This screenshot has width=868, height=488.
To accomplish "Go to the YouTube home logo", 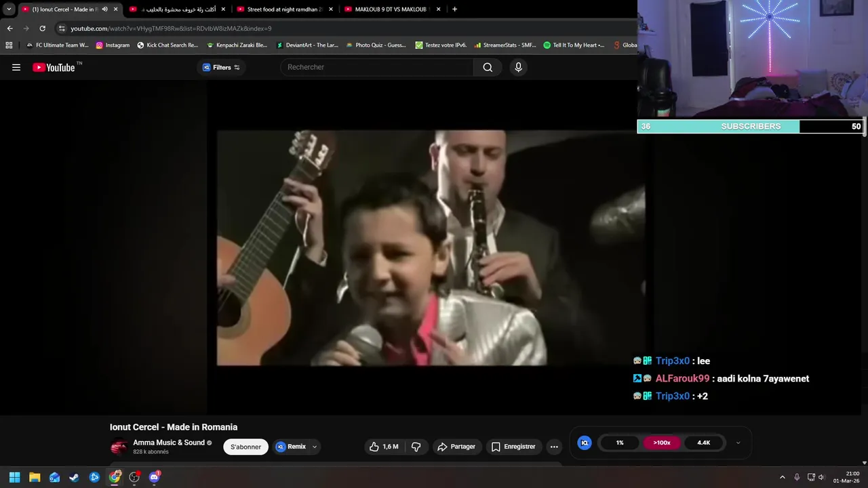I will (x=54, y=67).
